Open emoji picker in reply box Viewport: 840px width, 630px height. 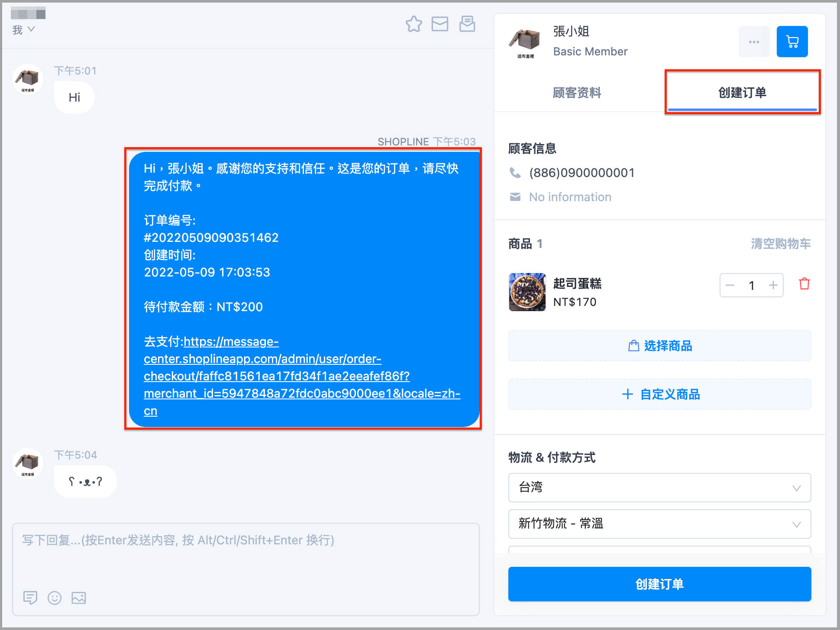pyautogui.click(x=55, y=598)
